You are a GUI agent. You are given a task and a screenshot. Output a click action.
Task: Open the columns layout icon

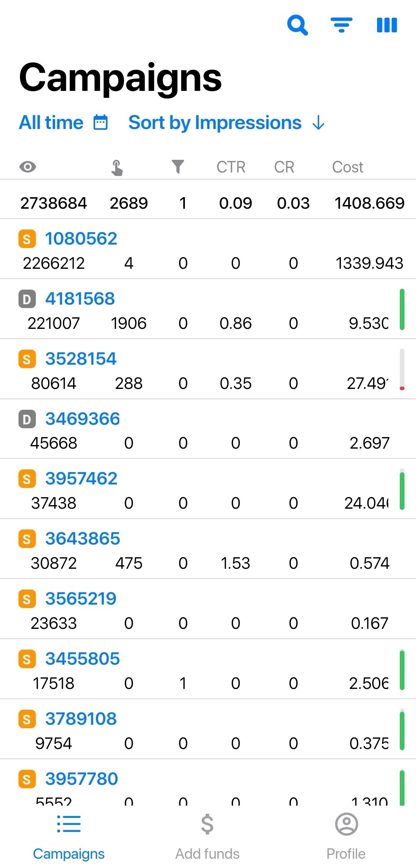pyautogui.click(x=387, y=25)
